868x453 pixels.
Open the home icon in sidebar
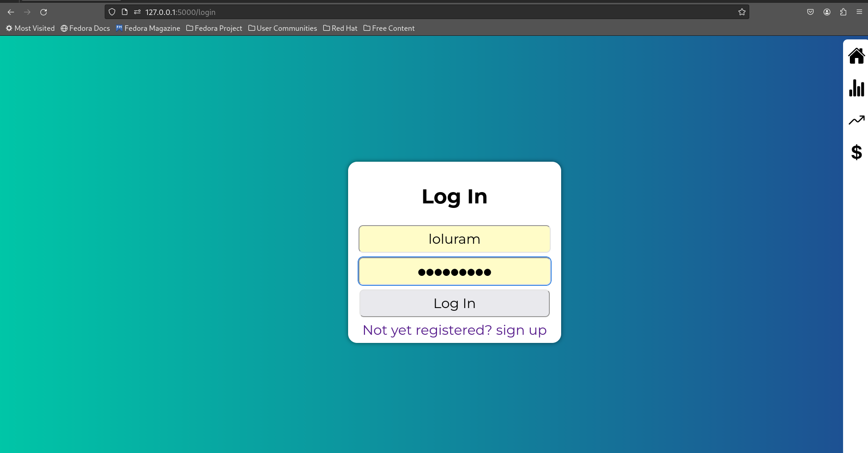point(856,56)
